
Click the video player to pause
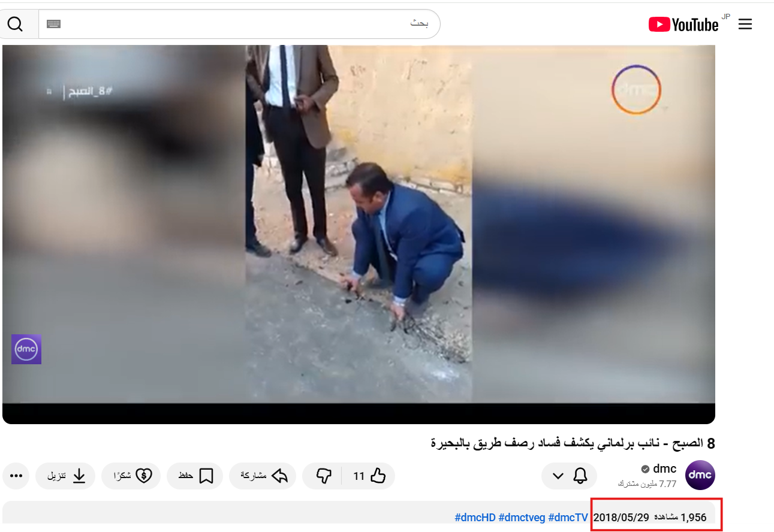359,228
